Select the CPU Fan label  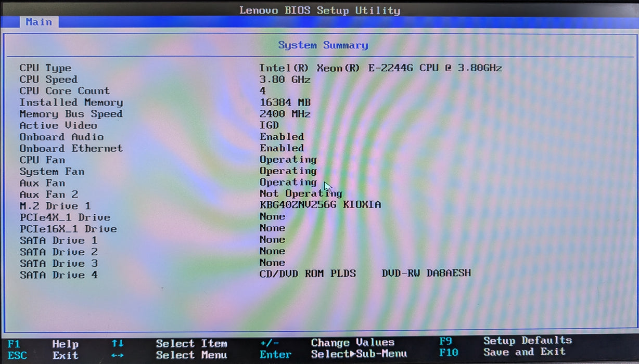tap(42, 160)
